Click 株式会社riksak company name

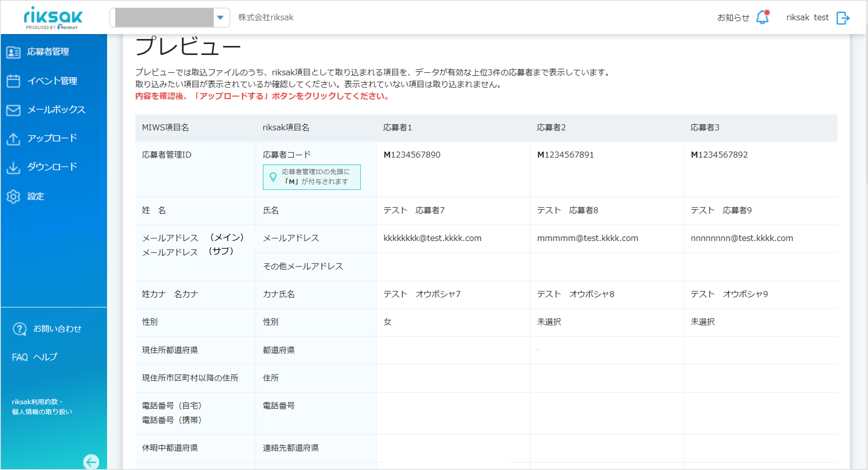click(x=265, y=17)
